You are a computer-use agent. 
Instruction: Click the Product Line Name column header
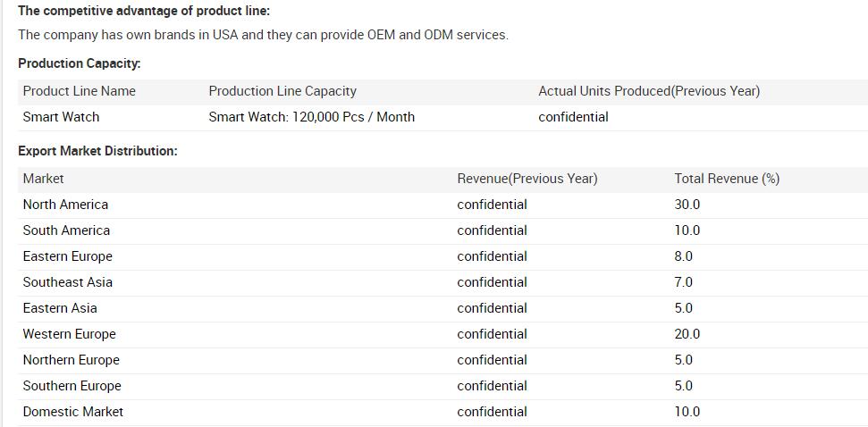point(80,91)
